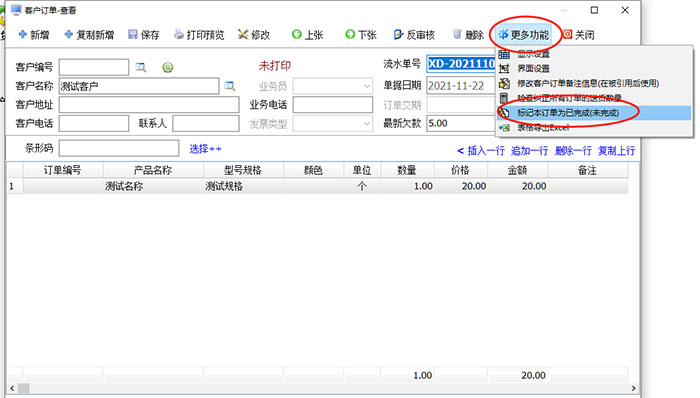This screenshot has height=398, width=700.
Task: Click horizontal scrollbar right arrow
Action: tap(633, 389)
